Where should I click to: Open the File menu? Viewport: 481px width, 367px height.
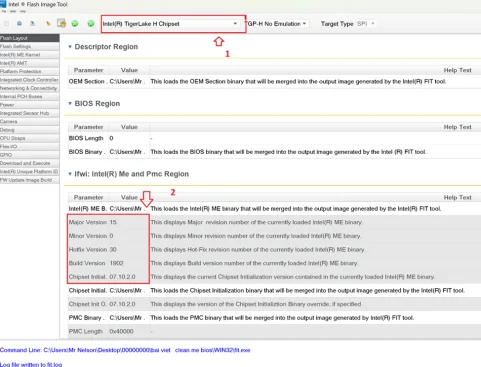tap(4, 11)
